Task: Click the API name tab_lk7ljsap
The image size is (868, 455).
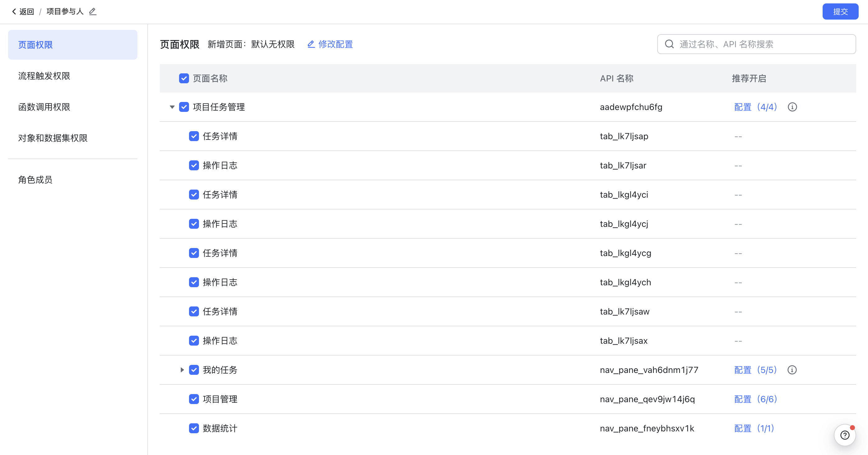Action: (x=624, y=136)
